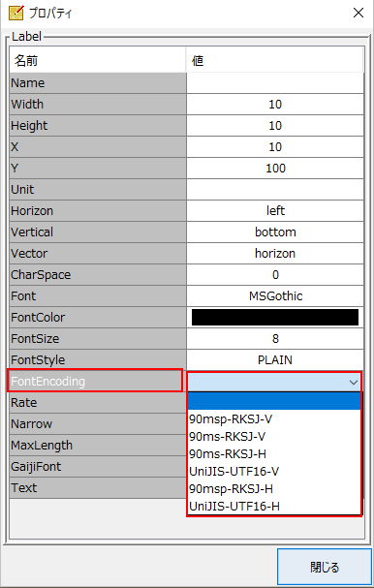Image resolution: width=374 pixels, height=588 pixels.
Task: Close the プロパティ dialog with X
Action: [358, 13]
